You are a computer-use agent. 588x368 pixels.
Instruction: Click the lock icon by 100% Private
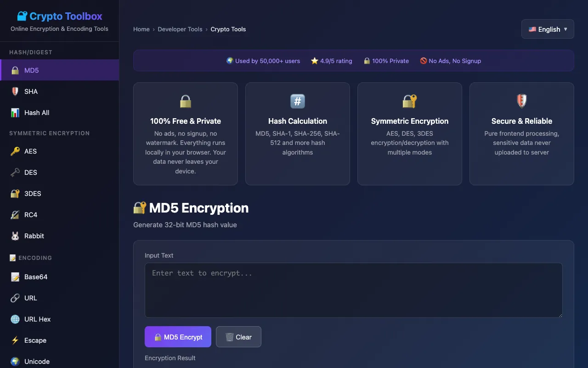367,61
